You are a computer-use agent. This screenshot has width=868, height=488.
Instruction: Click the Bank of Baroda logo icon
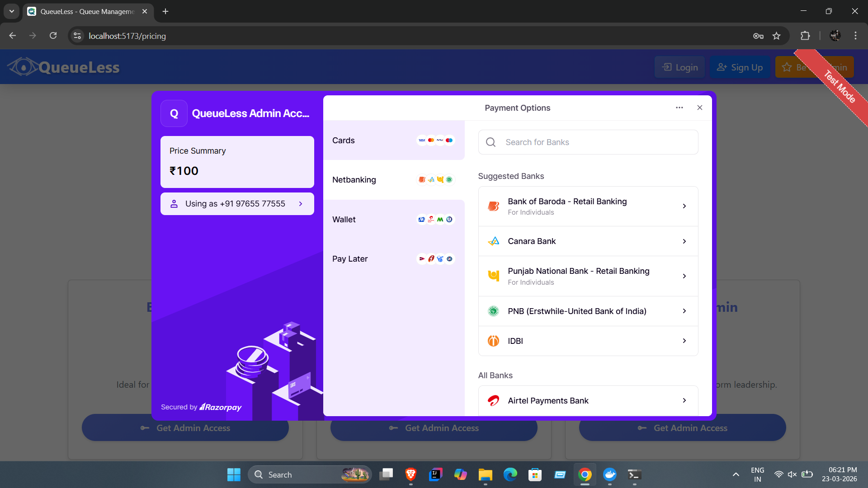click(x=493, y=206)
